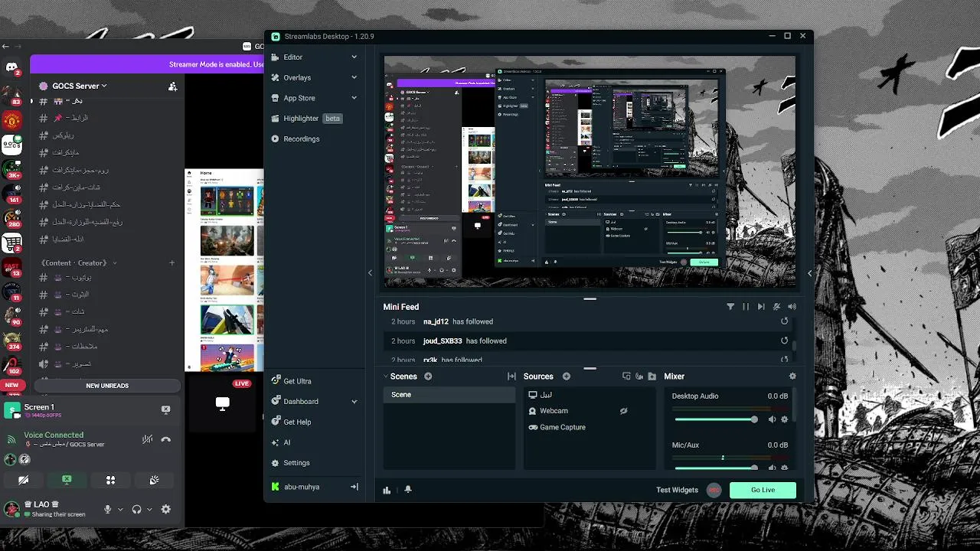Click Voice Connected status in Discord
980x551 pixels.
coord(54,435)
